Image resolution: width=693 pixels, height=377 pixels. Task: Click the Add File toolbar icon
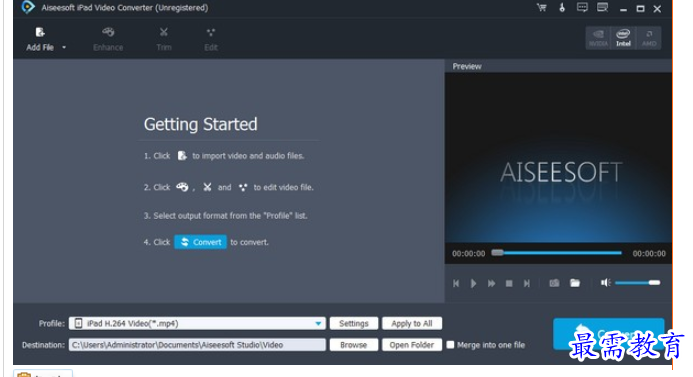coord(40,32)
